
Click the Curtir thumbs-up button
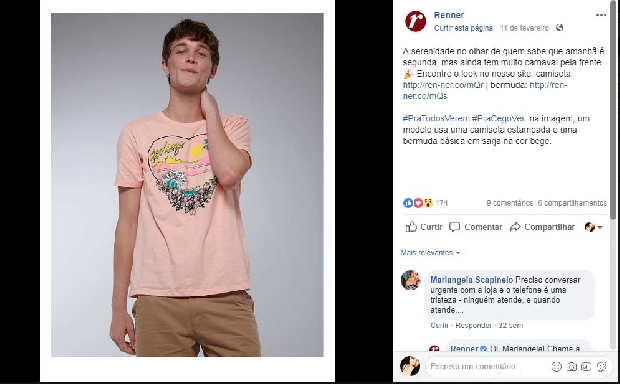click(424, 227)
